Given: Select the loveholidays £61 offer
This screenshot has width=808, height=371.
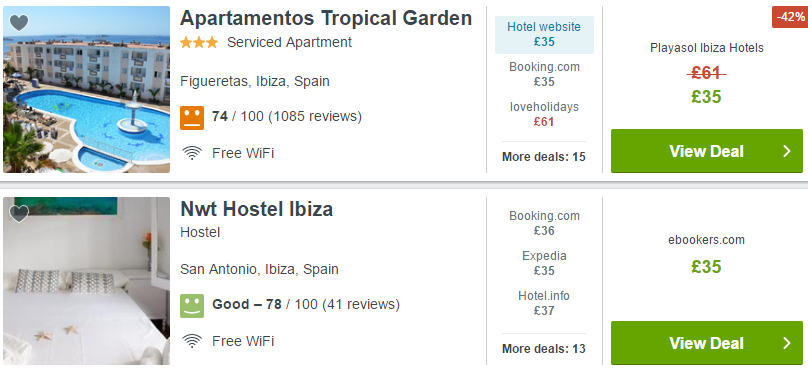Looking at the screenshot, I should click(544, 114).
